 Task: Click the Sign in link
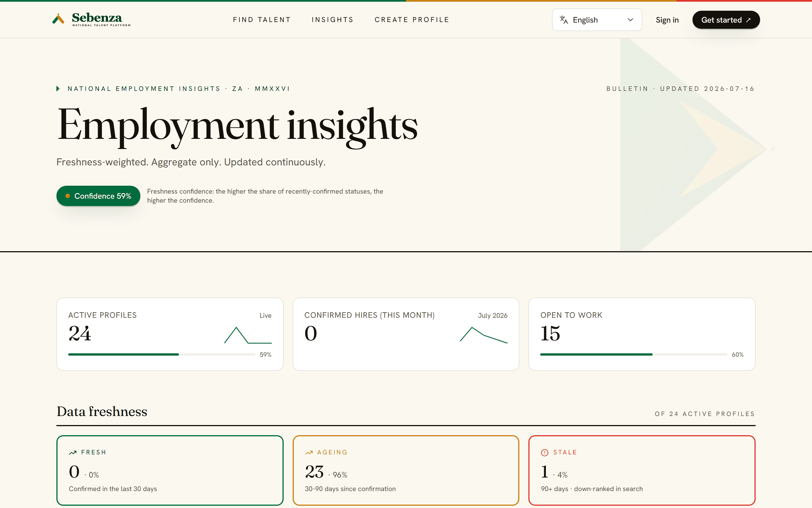point(667,20)
